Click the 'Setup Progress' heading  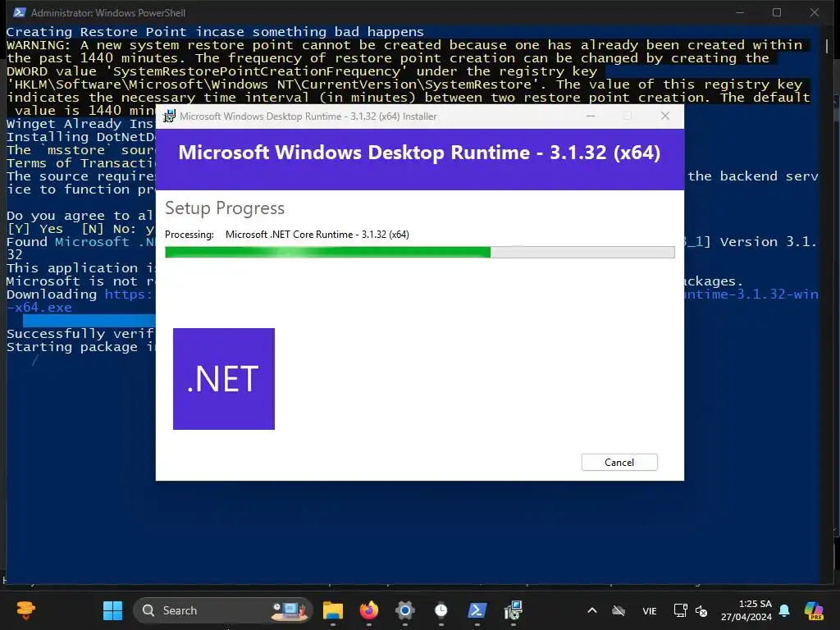pyautogui.click(x=225, y=208)
